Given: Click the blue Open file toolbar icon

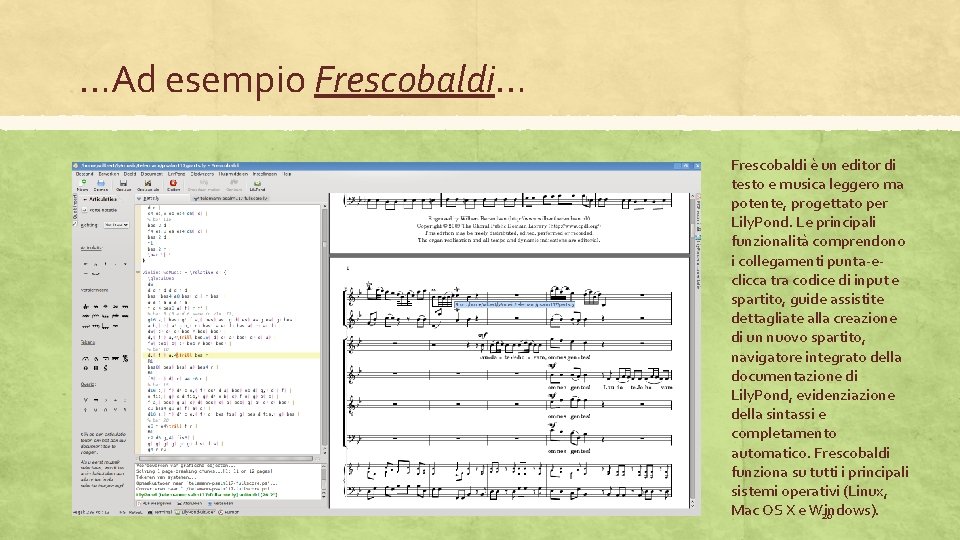Looking at the screenshot, I should point(101,183).
